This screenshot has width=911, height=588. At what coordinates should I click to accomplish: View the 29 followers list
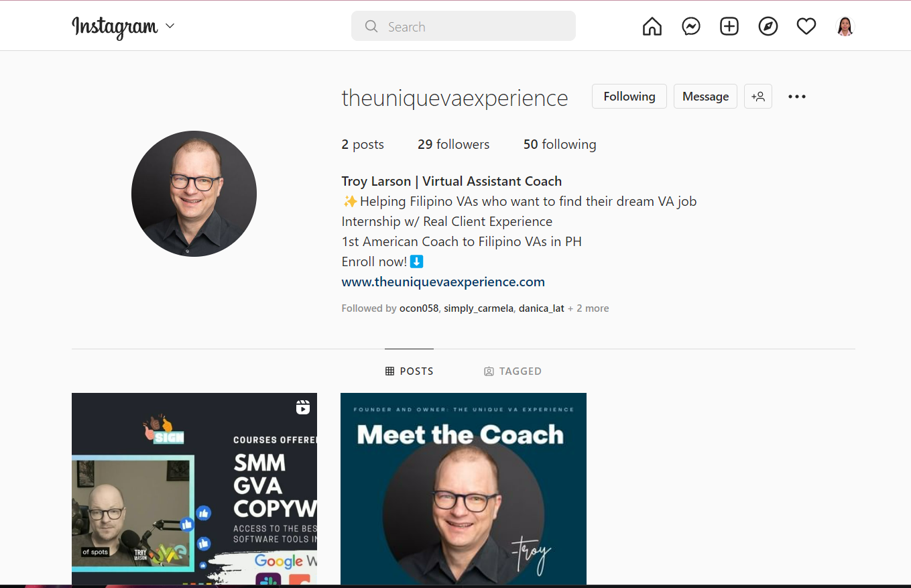[453, 144]
